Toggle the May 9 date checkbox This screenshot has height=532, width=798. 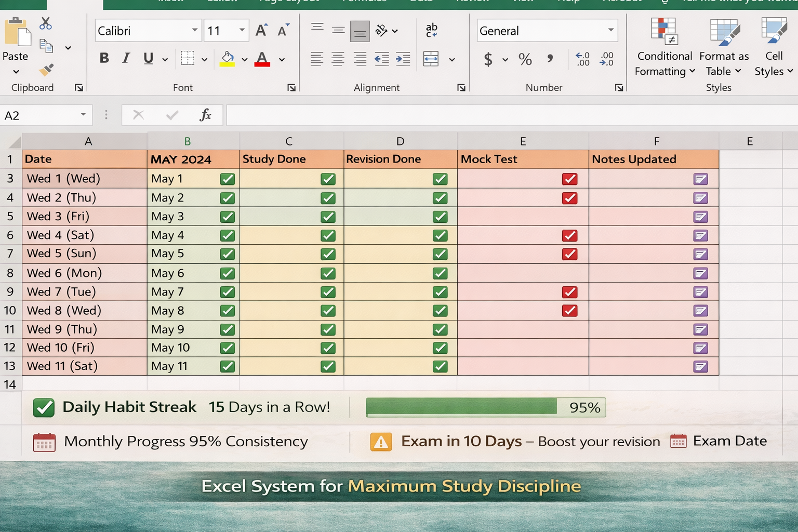point(228,329)
